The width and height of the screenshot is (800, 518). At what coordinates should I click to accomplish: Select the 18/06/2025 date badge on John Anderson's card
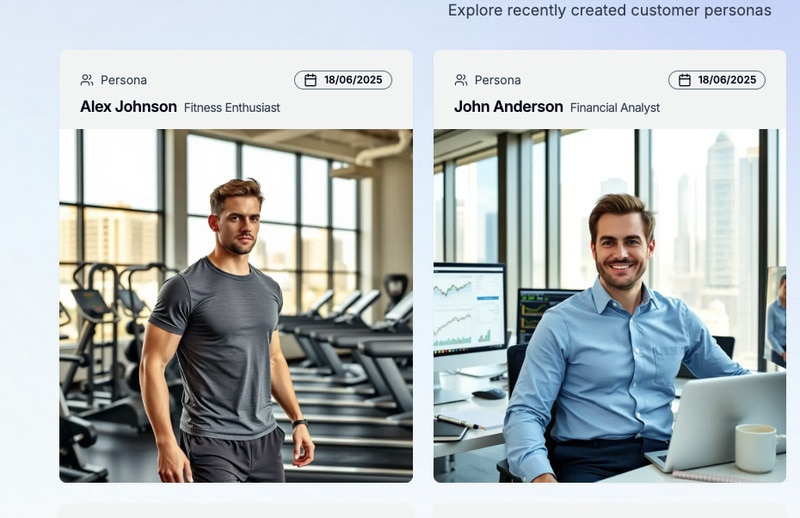click(x=717, y=80)
